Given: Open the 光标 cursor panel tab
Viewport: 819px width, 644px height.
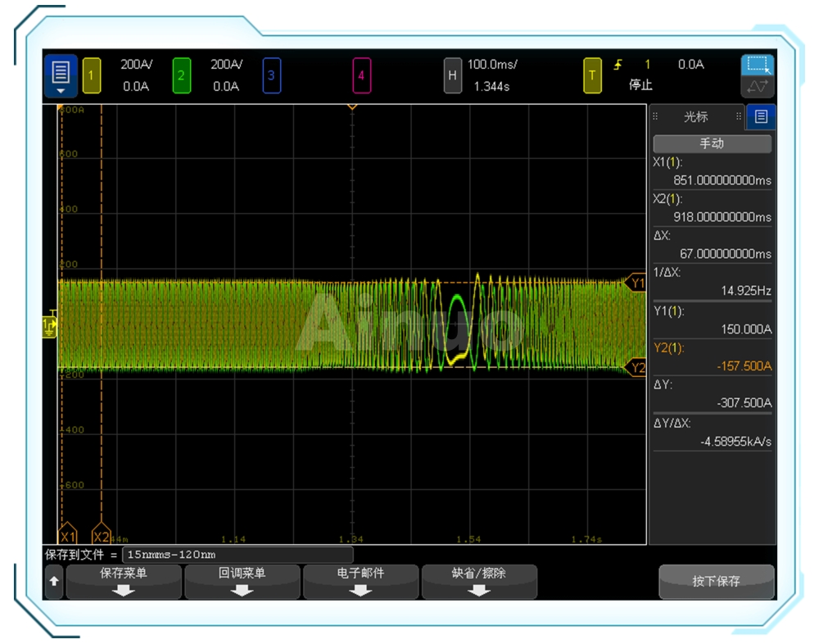Looking at the screenshot, I should 696,117.
